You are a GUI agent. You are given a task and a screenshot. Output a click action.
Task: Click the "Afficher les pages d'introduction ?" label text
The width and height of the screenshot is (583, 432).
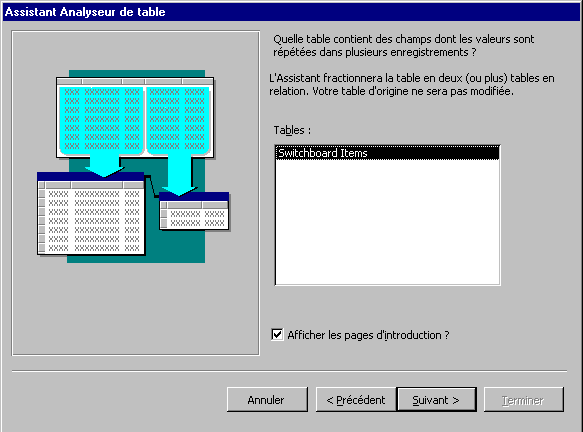tap(368, 335)
